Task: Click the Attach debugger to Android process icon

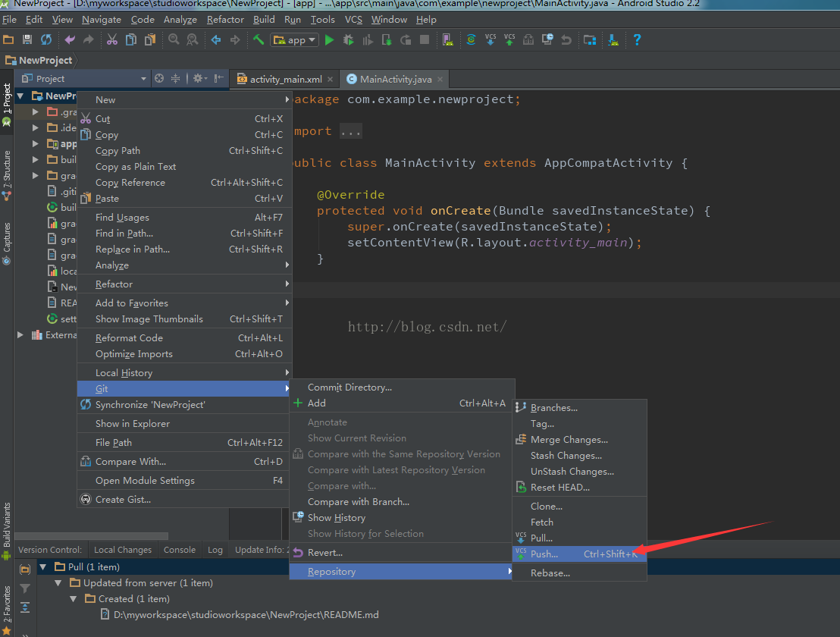Action: coord(387,39)
